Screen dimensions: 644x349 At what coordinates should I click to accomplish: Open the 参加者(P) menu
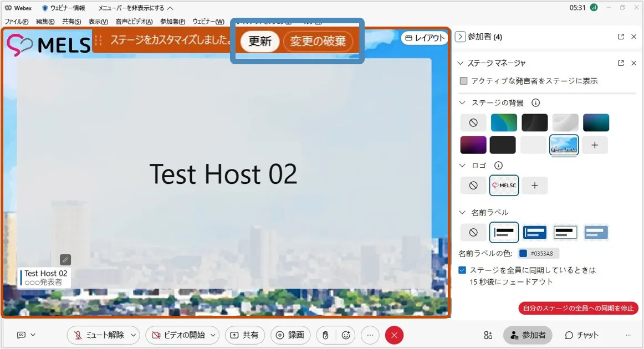point(172,21)
